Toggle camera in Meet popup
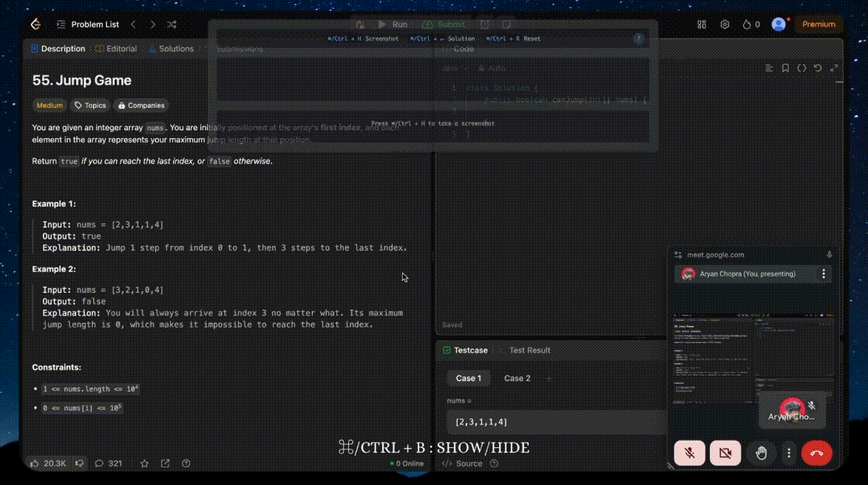This screenshot has height=485, width=868. [x=725, y=453]
